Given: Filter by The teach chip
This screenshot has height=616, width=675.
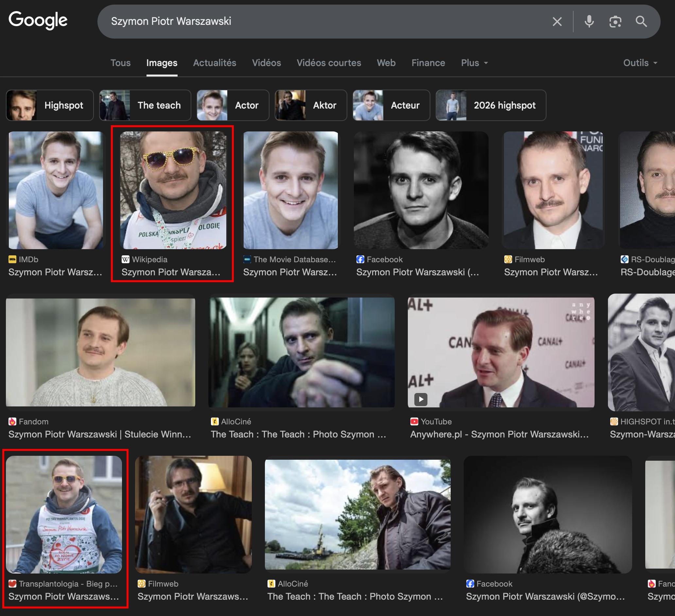Looking at the screenshot, I should [x=145, y=106].
